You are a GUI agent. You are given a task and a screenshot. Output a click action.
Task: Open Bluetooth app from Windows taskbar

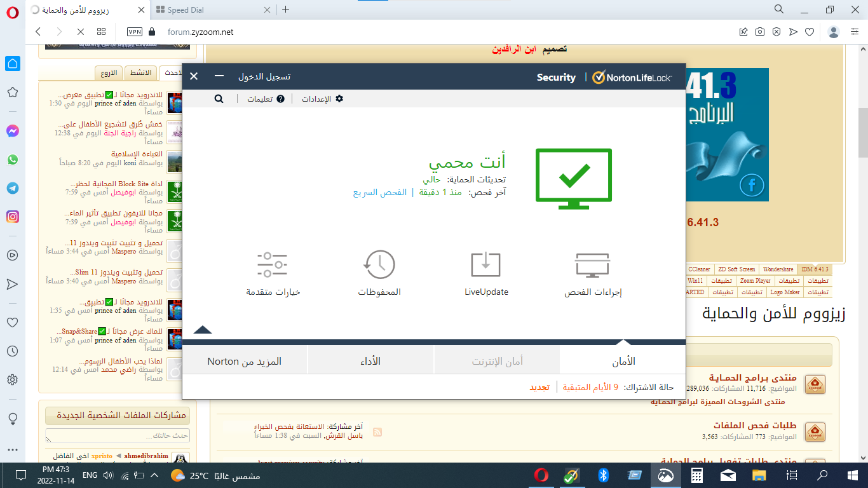pos(603,475)
